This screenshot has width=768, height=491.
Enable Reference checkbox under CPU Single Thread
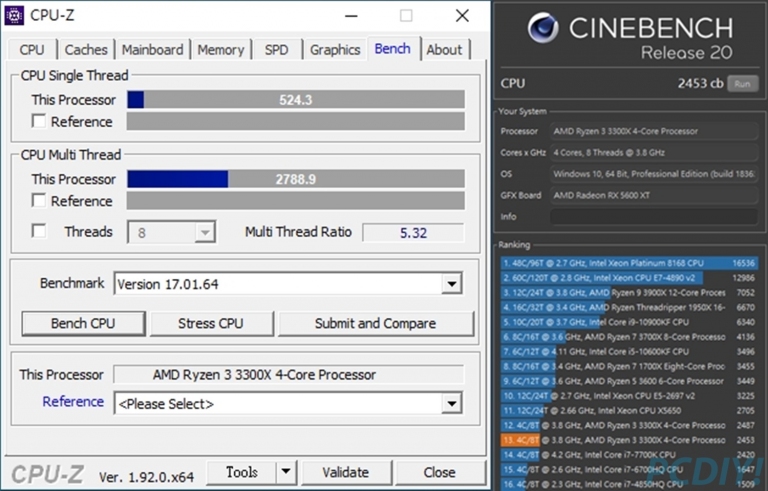(39, 121)
